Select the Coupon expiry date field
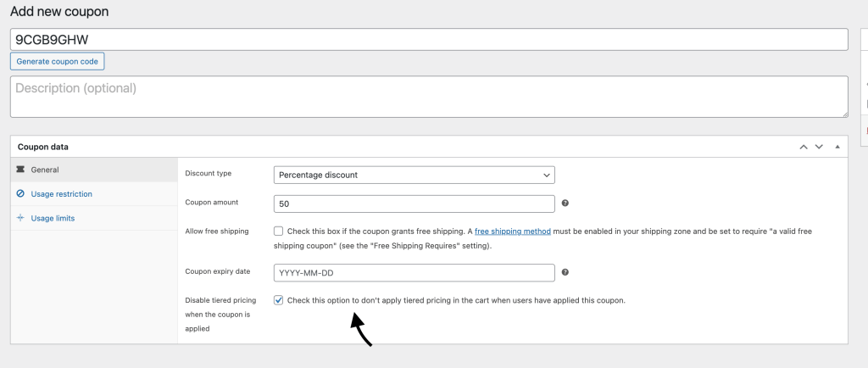Screen dimensions: 868x368 (415, 273)
